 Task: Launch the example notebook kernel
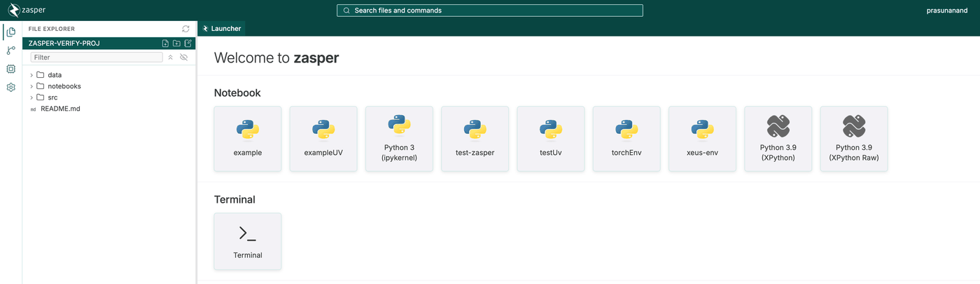tap(248, 139)
